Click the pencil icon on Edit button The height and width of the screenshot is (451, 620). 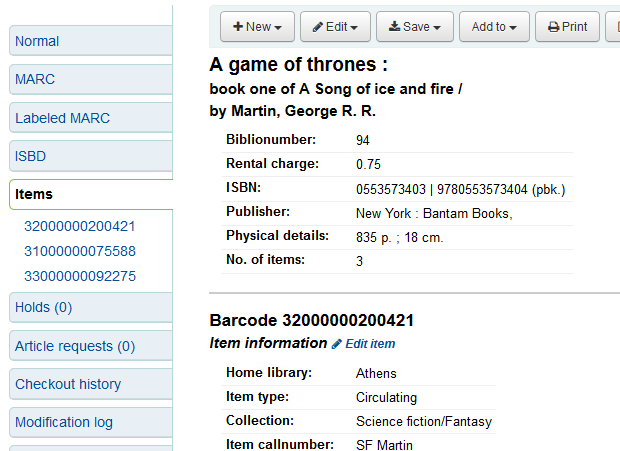pyautogui.click(x=317, y=27)
